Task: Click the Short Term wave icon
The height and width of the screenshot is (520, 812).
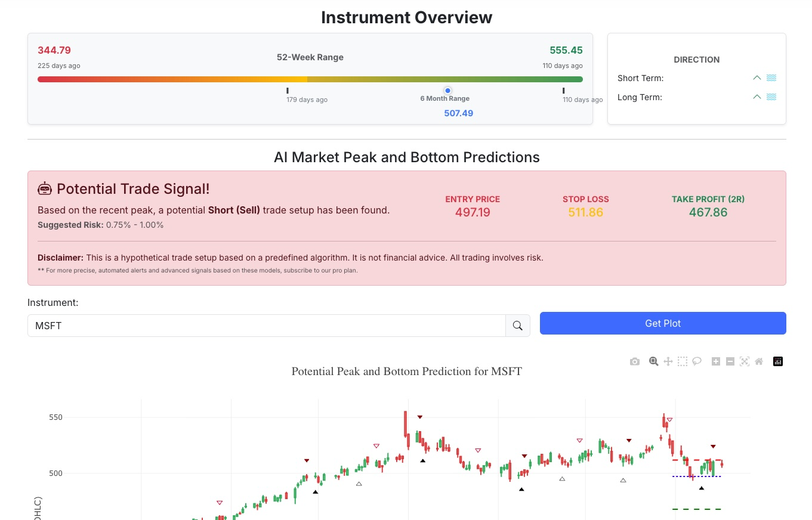Action: (771, 78)
